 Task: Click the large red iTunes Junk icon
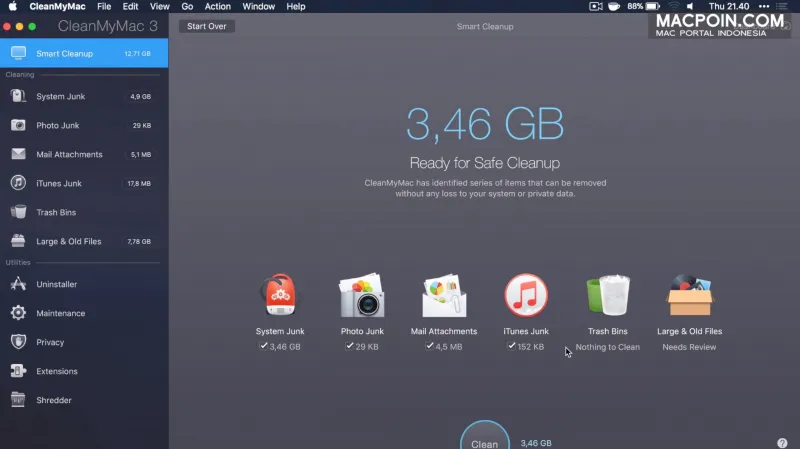526,295
